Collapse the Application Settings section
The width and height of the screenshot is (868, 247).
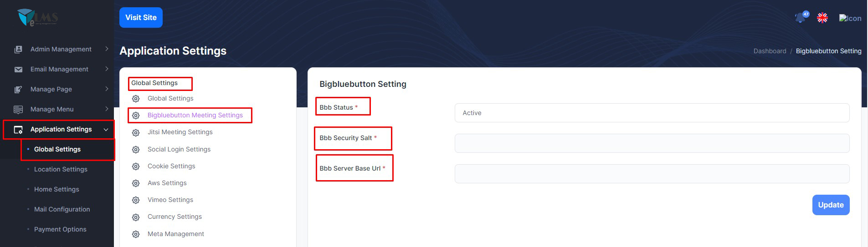(106, 130)
